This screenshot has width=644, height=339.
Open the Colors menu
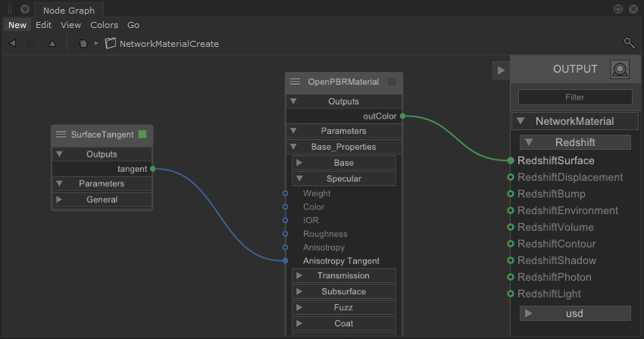105,25
